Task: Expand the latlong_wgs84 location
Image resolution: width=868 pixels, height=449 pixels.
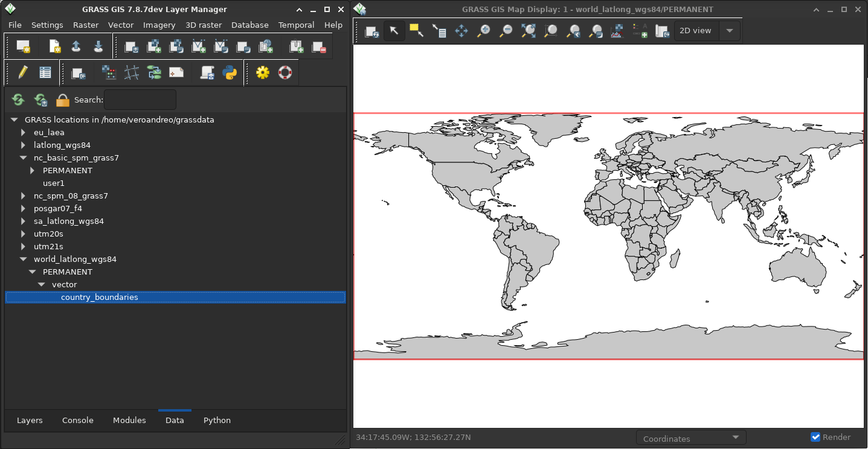Action: coord(23,145)
